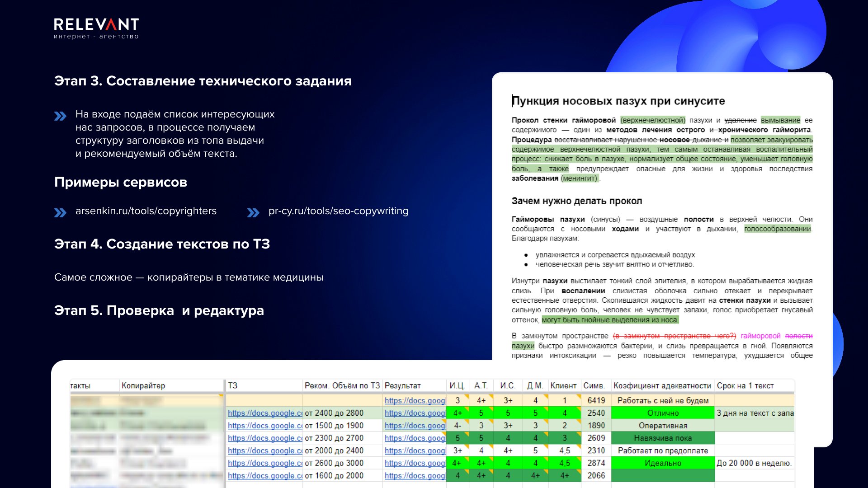Click the chevron icon beside 'На входе подаём' paragraph
The height and width of the screenshot is (488, 868).
coord(60,116)
